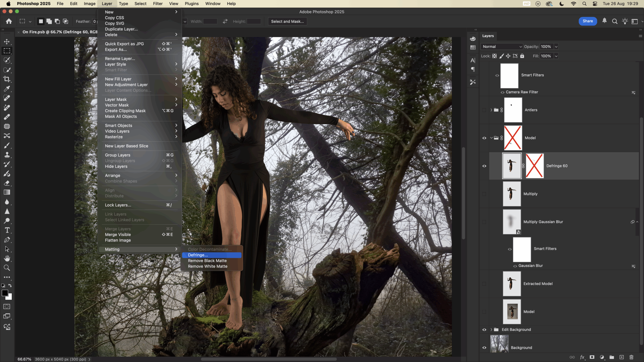This screenshot has height=362, width=644.
Task: Pick the Hand tool
Action: (7, 258)
